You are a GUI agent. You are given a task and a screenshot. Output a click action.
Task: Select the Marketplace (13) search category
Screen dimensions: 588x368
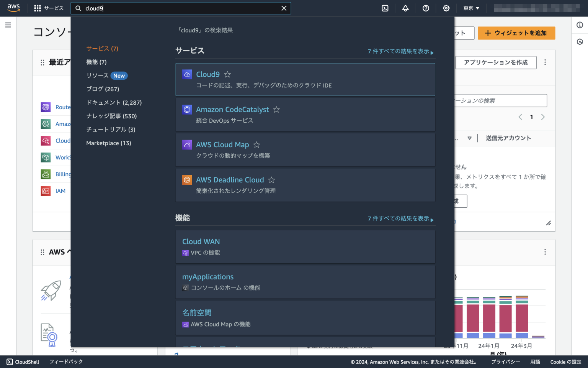pos(108,143)
